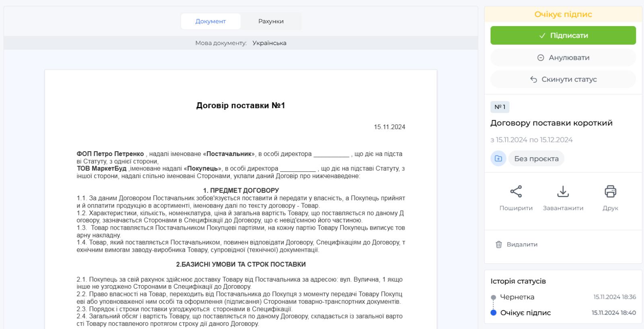Viewport: 644px width, 329px height.
Task: Click the yellow Очікує підпис status banner
Action: [x=563, y=14]
